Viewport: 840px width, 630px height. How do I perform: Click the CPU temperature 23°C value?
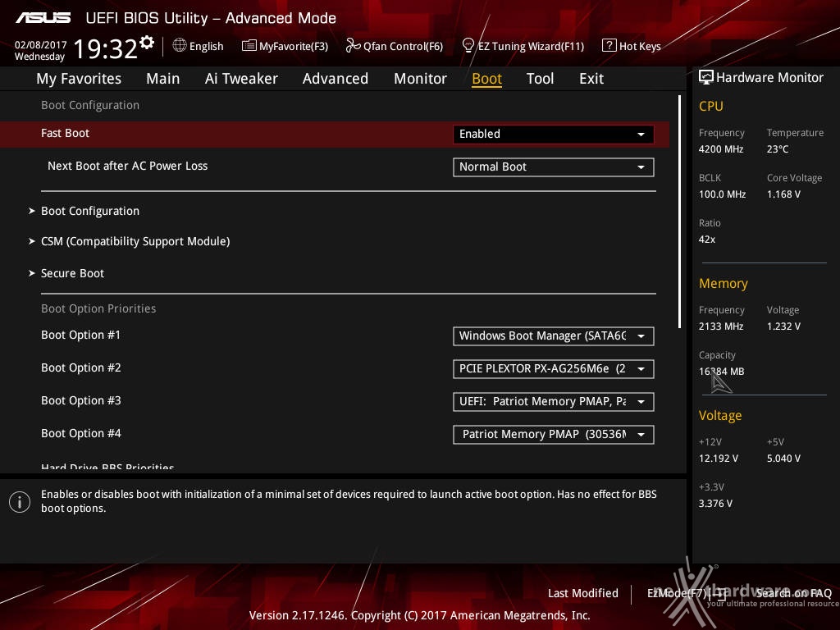[x=778, y=149]
